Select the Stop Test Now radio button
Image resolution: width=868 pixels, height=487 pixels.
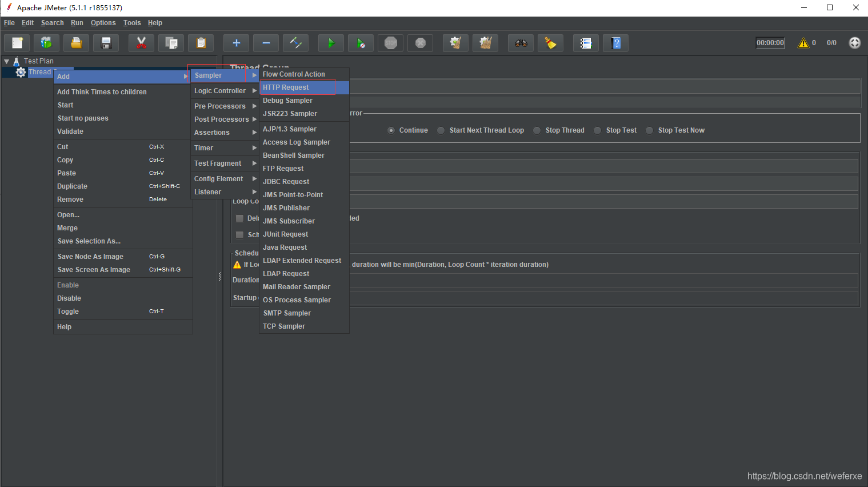click(x=649, y=130)
